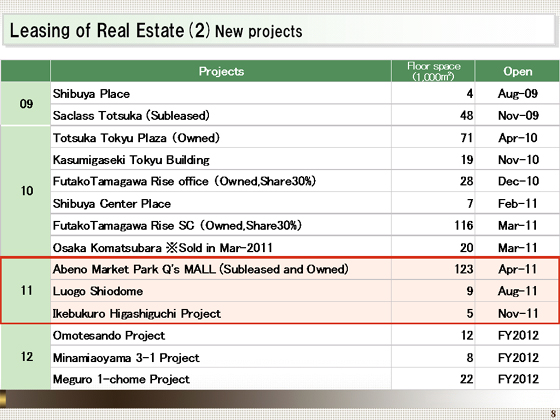Click the '10' year cell
Screen dimensions: 560x420
(x=26, y=191)
